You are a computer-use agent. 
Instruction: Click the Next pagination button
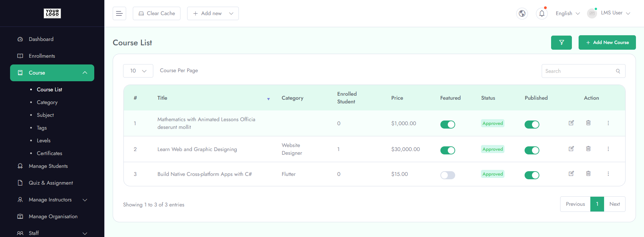(x=614, y=204)
